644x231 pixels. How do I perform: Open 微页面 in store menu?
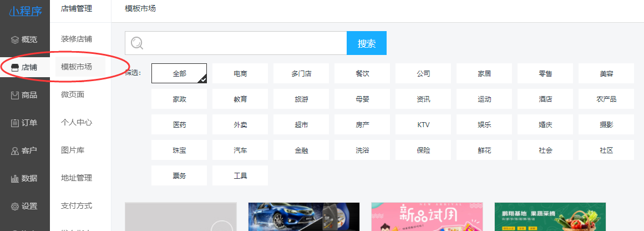73,94
